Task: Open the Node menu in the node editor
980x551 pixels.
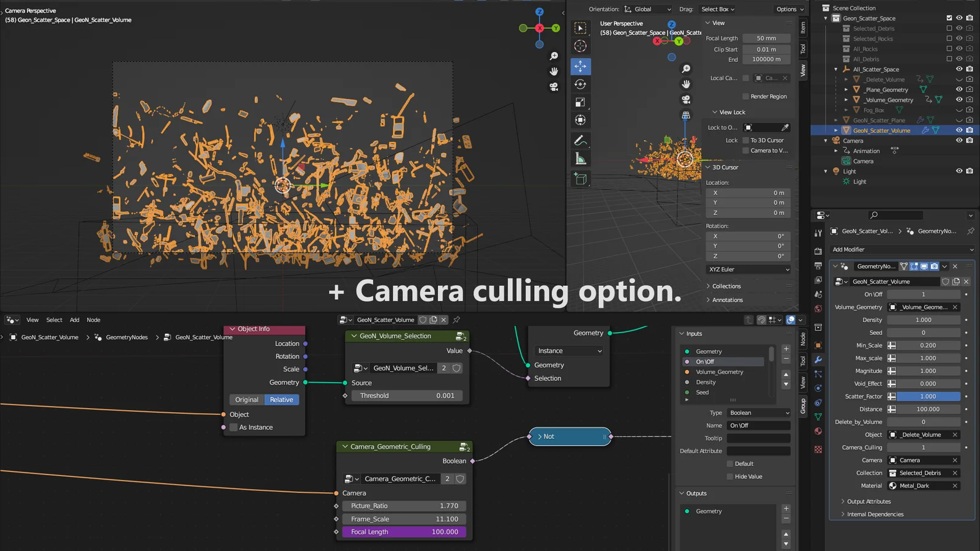Action: click(x=93, y=320)
